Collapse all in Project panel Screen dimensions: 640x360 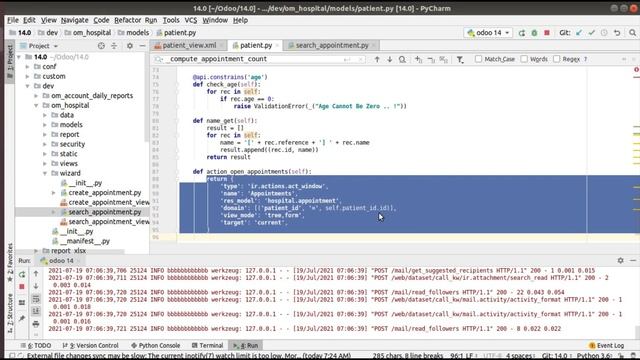coord(114,46)
